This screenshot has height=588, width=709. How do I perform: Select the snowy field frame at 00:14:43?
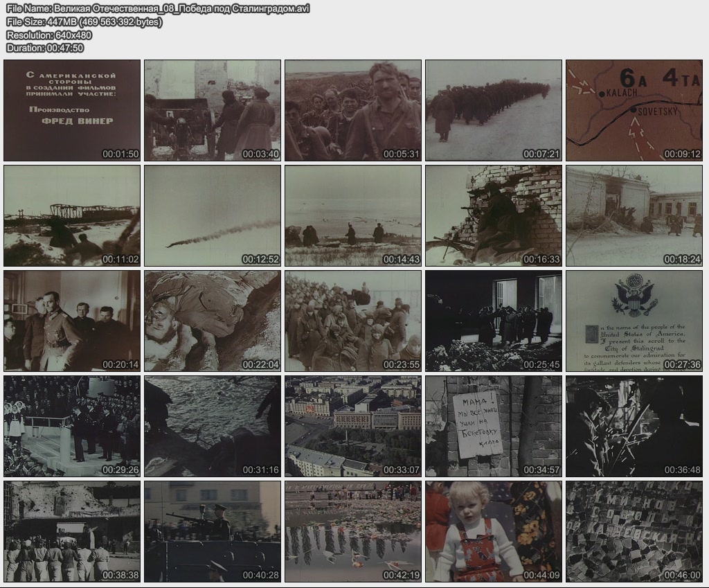click(353, 215)
